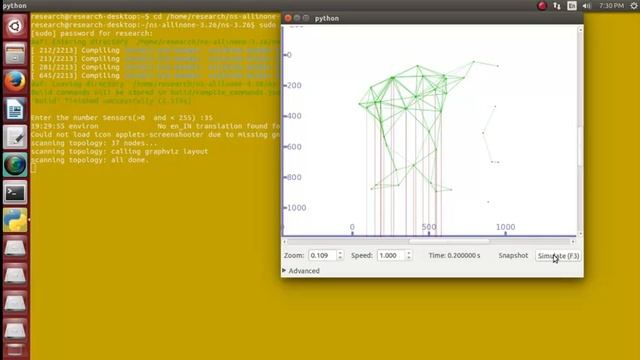Increase the Speed value with up arrow
The height and width of the screenshot is (360, 640).
pyautogui.click(x=409, y=253)
